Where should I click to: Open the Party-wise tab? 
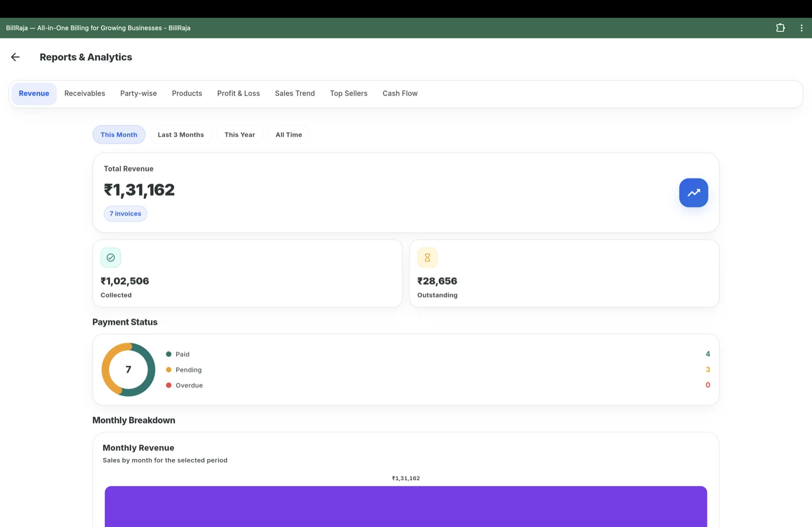tap(139, 94)
